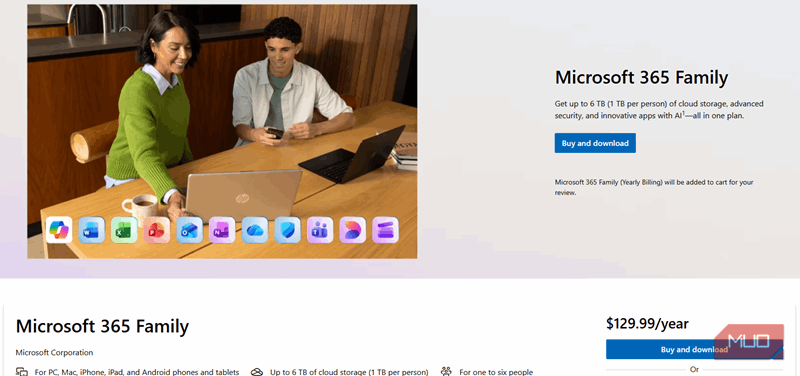
Task: Click the Microsoft Corporation publisher text
Action: (x=55, y=353)
